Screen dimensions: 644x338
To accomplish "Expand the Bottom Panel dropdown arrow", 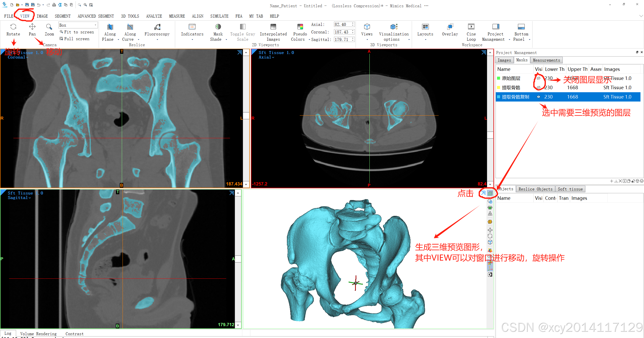I will [529, 39].
